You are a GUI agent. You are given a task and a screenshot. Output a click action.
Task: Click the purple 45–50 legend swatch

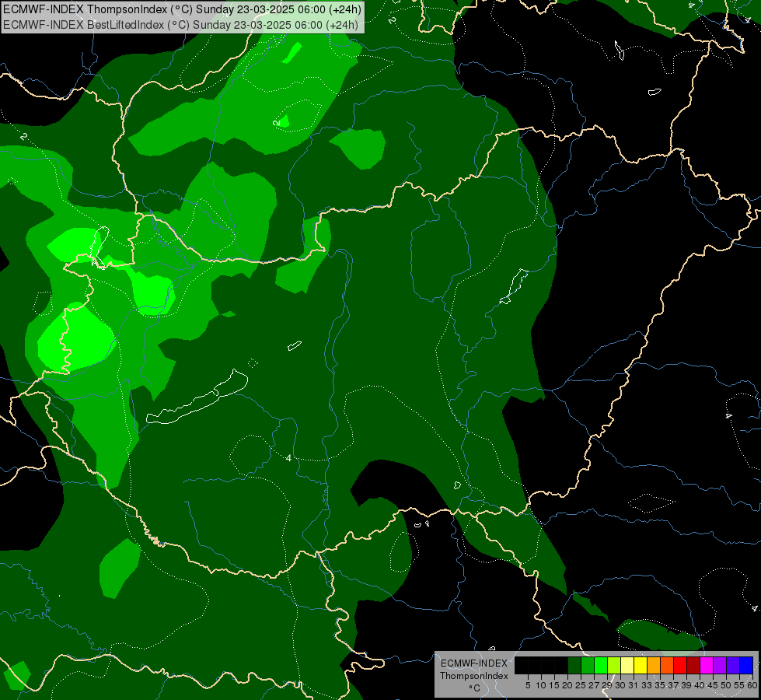point(720,665)
